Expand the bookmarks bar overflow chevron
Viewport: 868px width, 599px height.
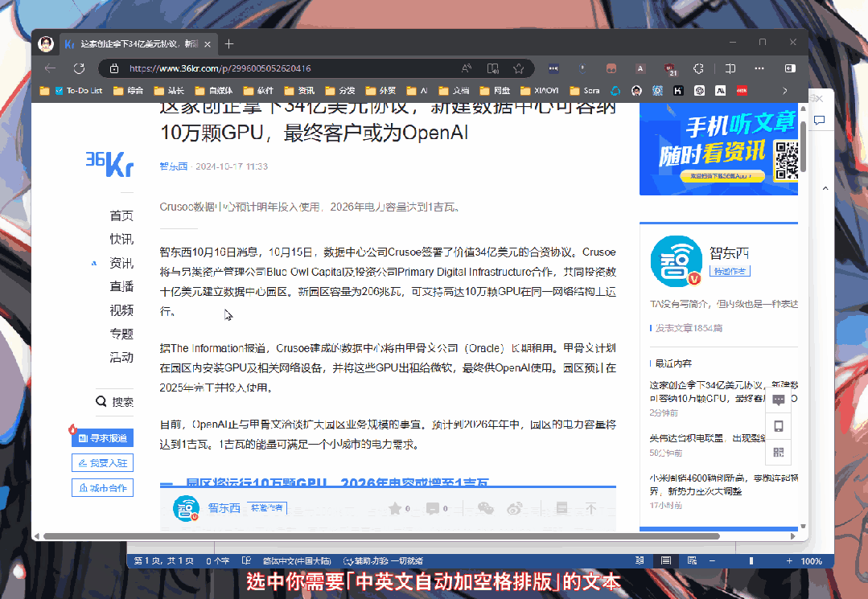(785, 91)
